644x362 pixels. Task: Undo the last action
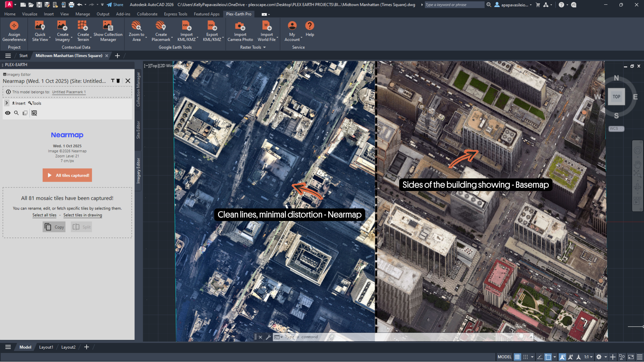79,5
